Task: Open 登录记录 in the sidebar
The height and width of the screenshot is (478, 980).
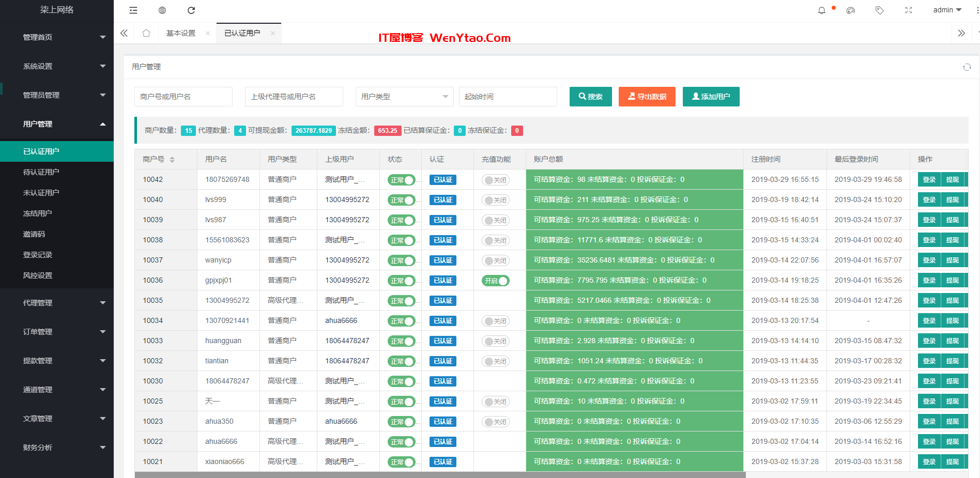Action: pyautogui.click(x=57, y=255)
